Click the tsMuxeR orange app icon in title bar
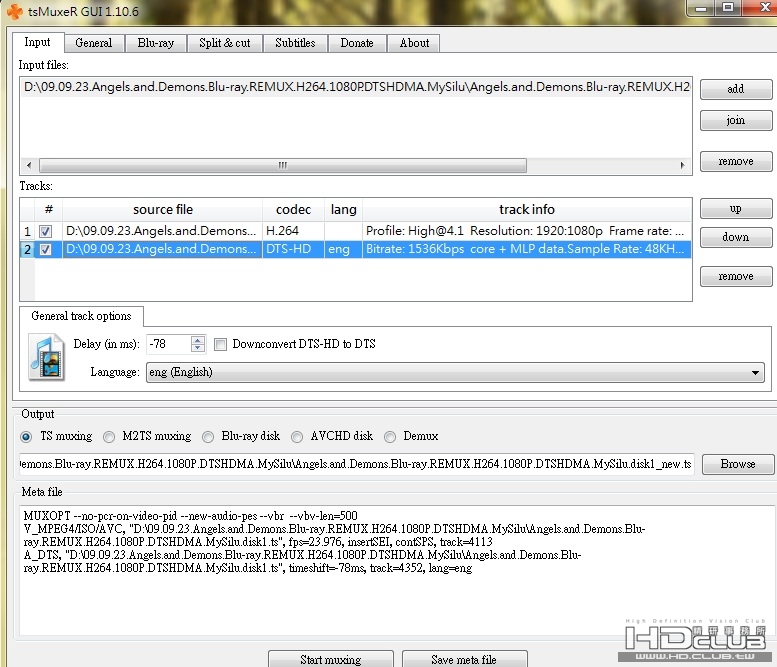 coord(14,11)
